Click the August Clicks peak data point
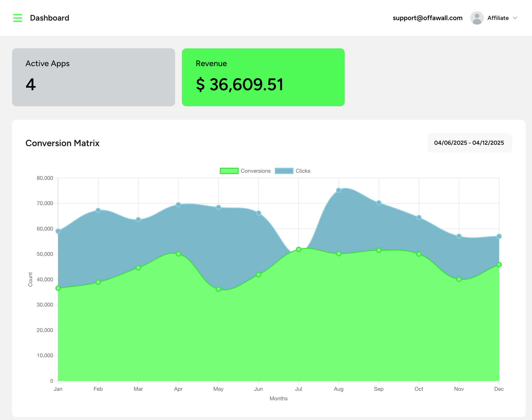Image resolution: width=532 pixels, height=420 pixels. coord(339,190)
